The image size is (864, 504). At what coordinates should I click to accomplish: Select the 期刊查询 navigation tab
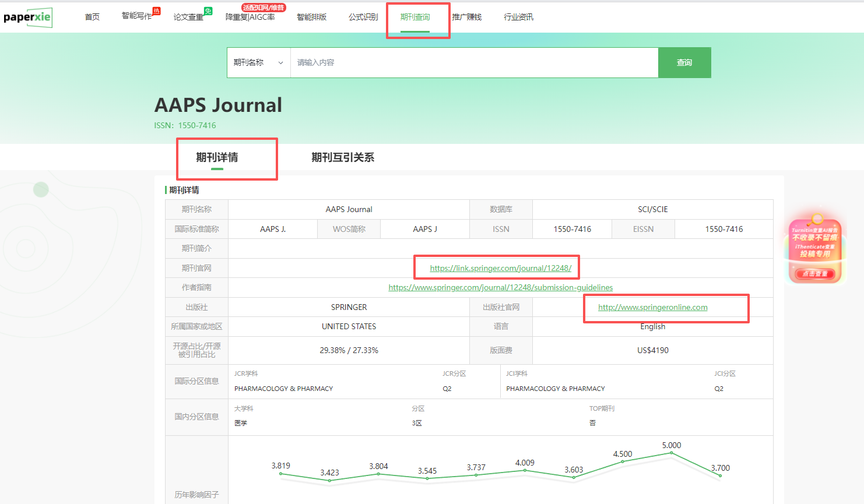(x=415, y=17)
